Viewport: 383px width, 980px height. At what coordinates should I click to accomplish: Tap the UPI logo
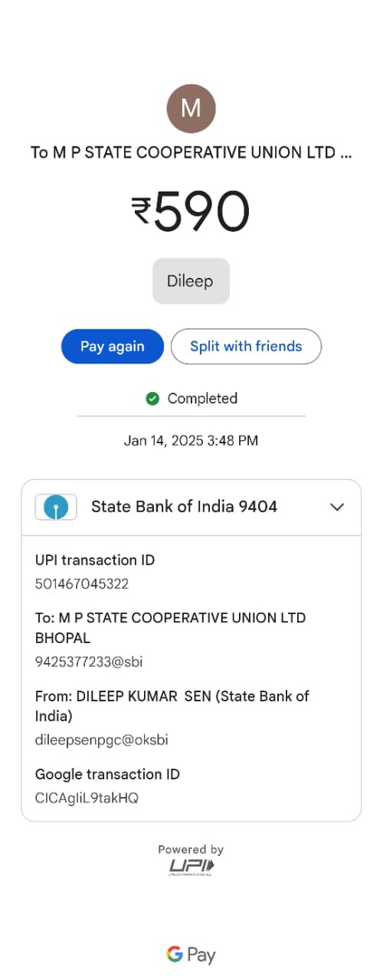pos(191,867)
